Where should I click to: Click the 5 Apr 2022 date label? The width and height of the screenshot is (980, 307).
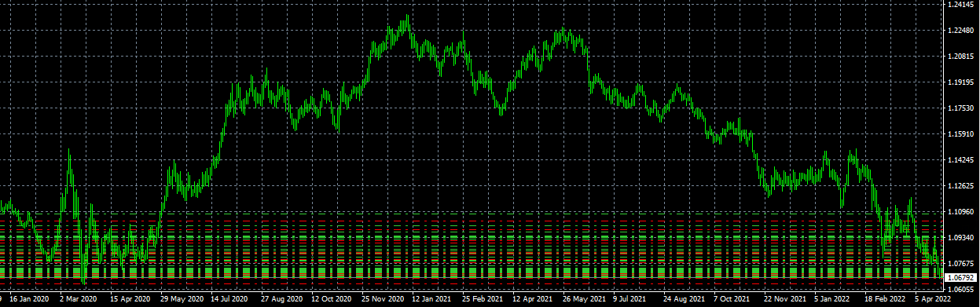[934, 299]
